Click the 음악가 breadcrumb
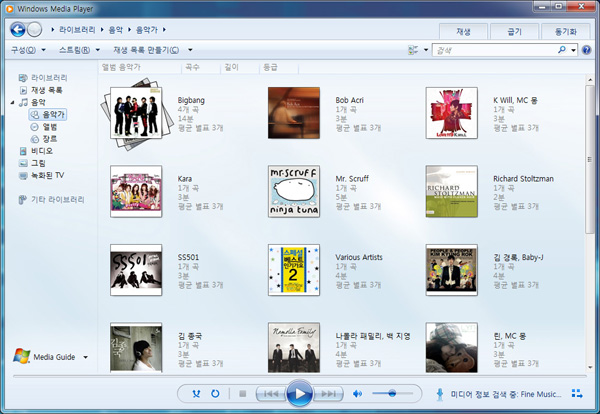This screenshot has height=414, width=600. 147,29
